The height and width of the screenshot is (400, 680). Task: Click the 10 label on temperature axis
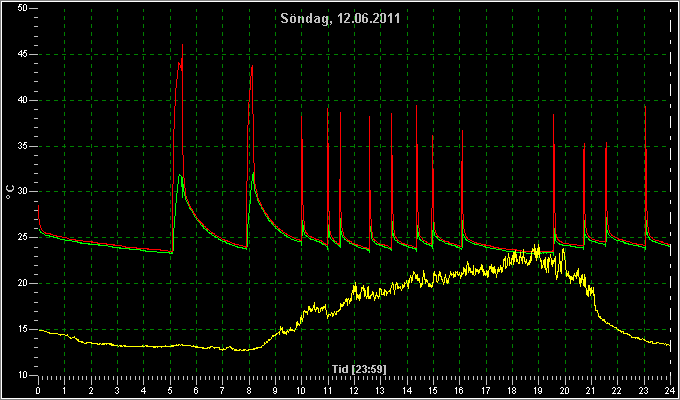(x=22, y=375)
